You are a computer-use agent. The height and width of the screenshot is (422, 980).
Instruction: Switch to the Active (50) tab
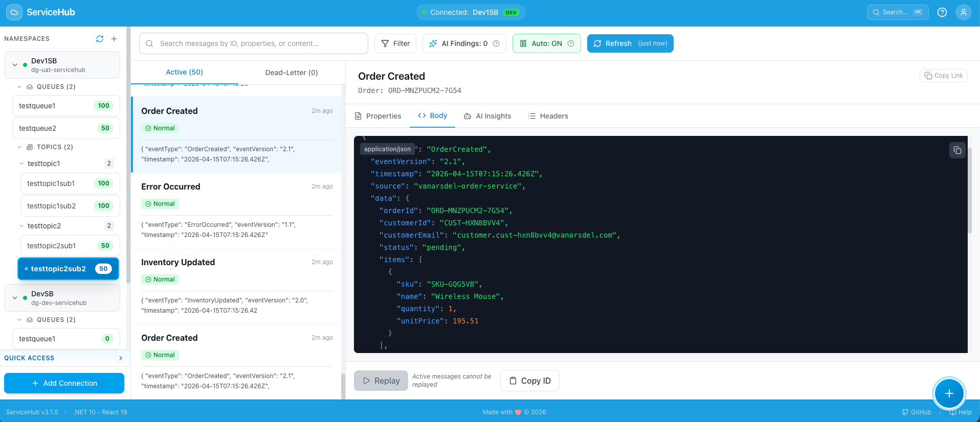pyautogui.click(x=185, y=72)
